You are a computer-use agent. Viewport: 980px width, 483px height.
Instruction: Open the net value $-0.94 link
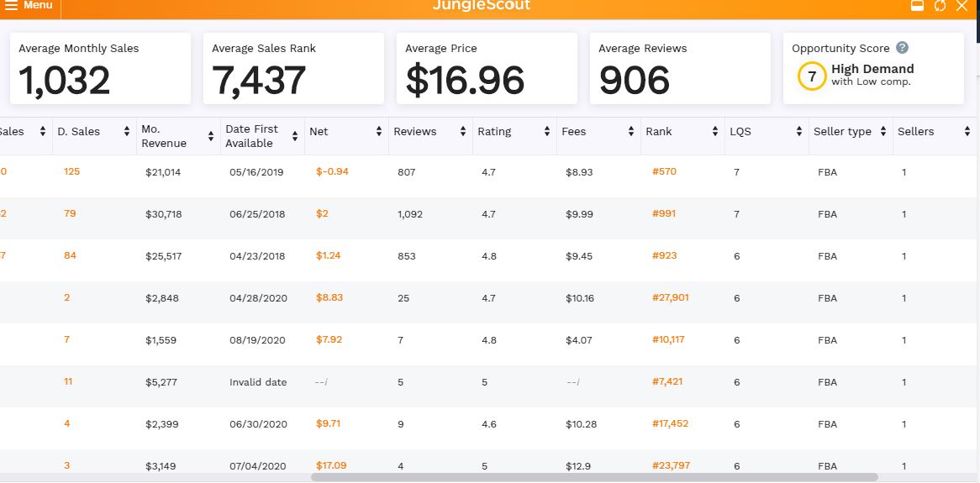pos(332,171)
